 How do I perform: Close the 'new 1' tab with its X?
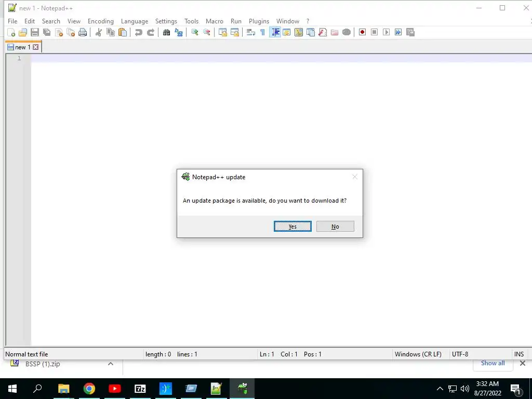[36, 47]
